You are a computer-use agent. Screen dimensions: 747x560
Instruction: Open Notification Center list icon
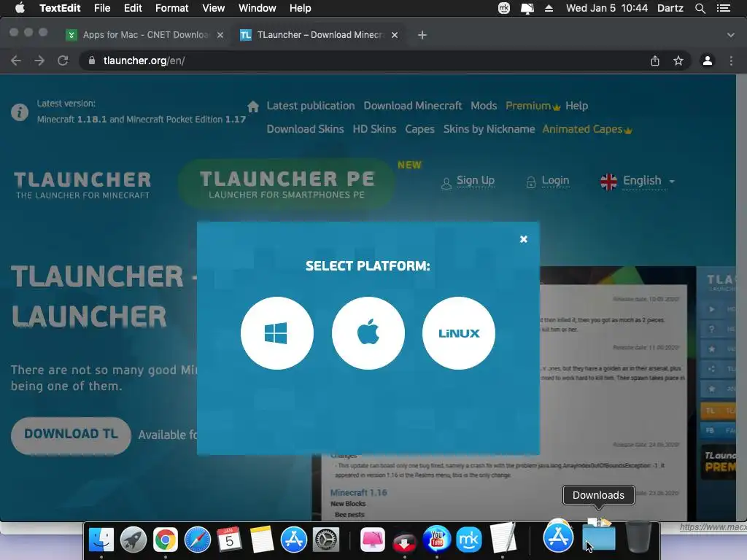pyautogui.click(x=724, y=8)
